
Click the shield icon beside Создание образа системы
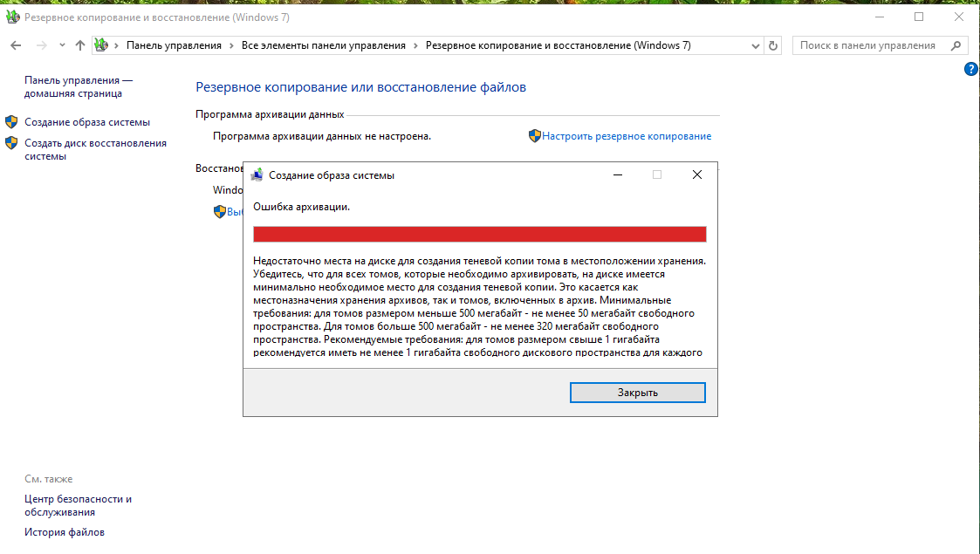click(x=11, y=122)
